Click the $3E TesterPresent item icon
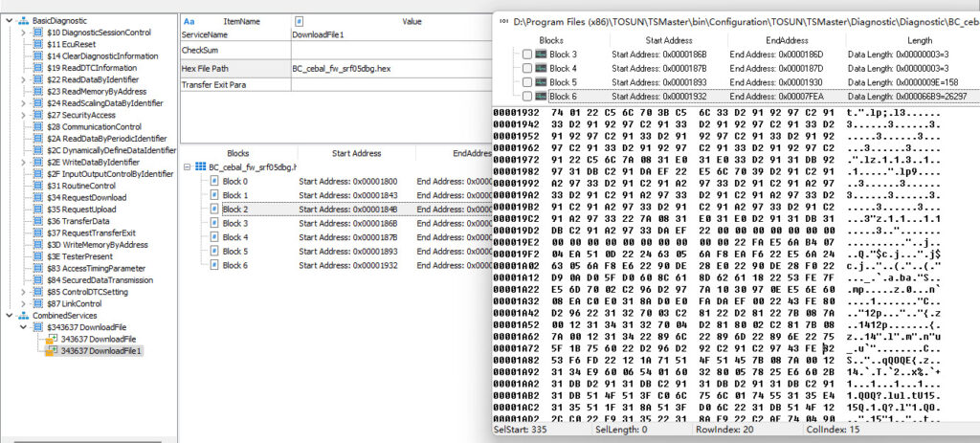 [38, 256]
